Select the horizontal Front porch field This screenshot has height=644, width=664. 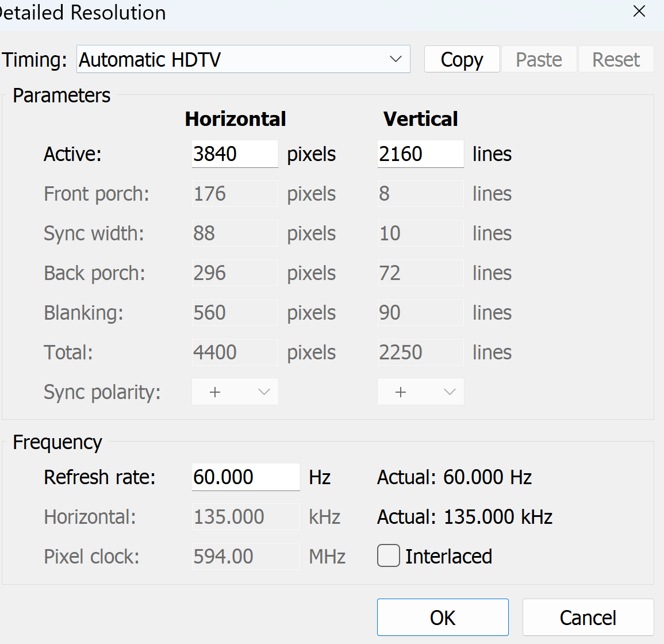(235, 194)
